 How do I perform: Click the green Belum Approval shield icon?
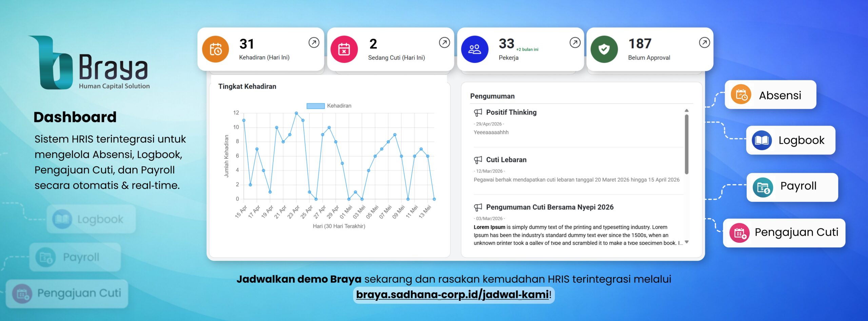pyautogui.click(x=604, y=49)
